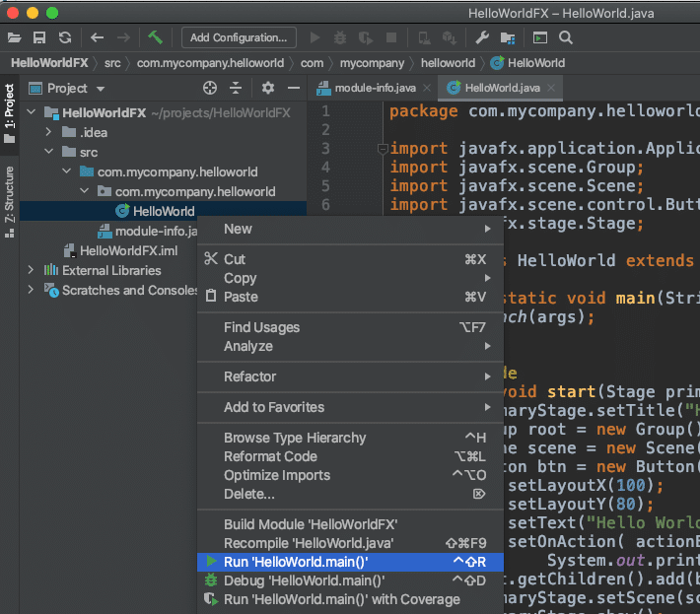Collapse the src folder
The height and width of the screenshot is (614, 700).
(x=48, y=152)
